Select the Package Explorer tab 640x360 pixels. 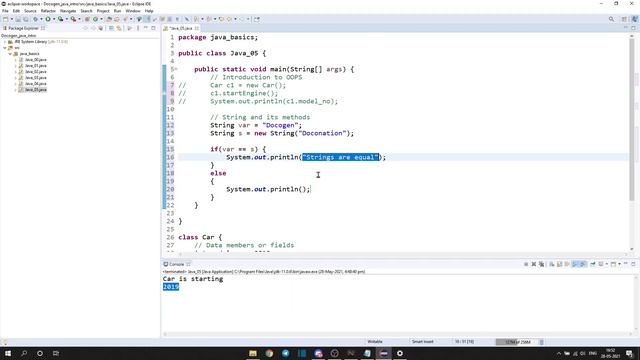[x=23, y=28]
